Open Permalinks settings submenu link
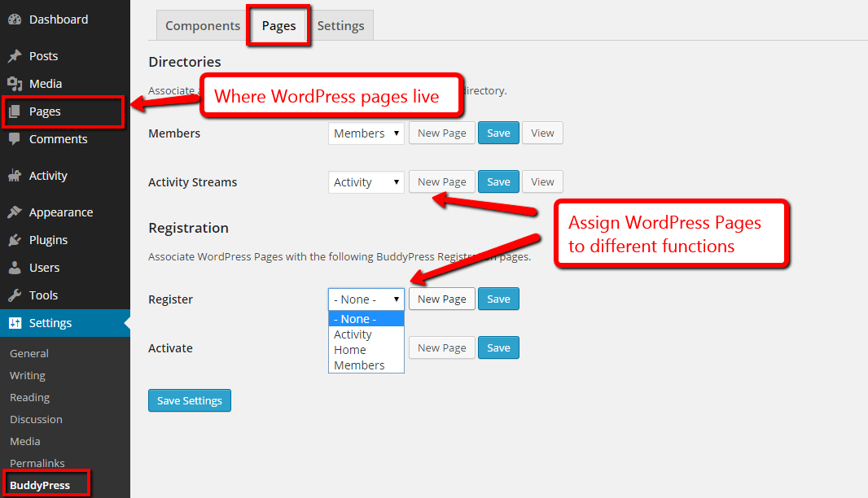 coord(37,463)
